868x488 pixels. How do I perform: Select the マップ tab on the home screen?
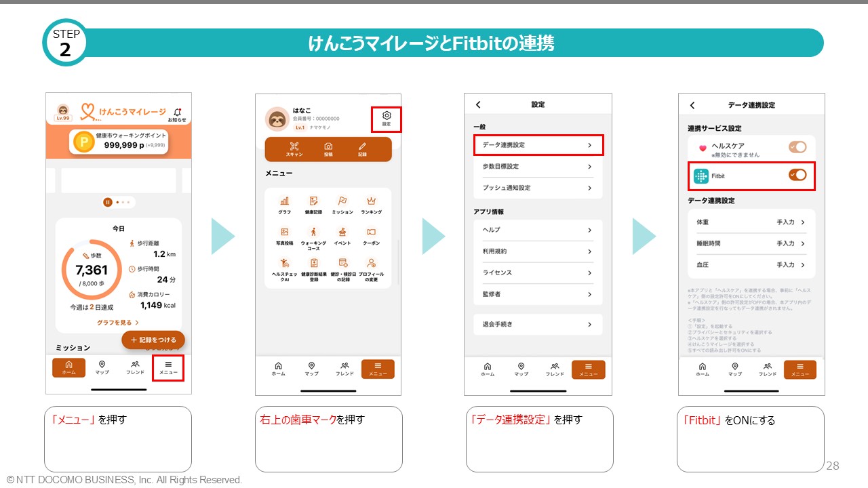point(102,368)
